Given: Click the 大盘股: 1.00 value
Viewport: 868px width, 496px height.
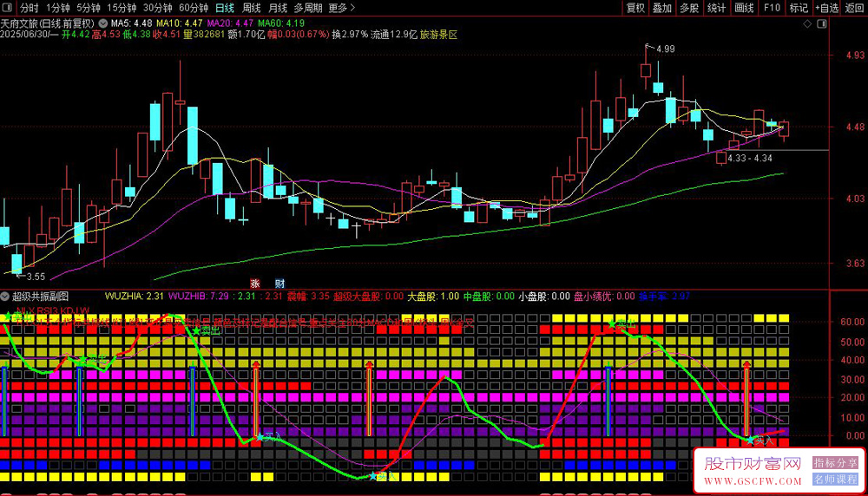Looking at the screenshot, I should click(433, 297).
